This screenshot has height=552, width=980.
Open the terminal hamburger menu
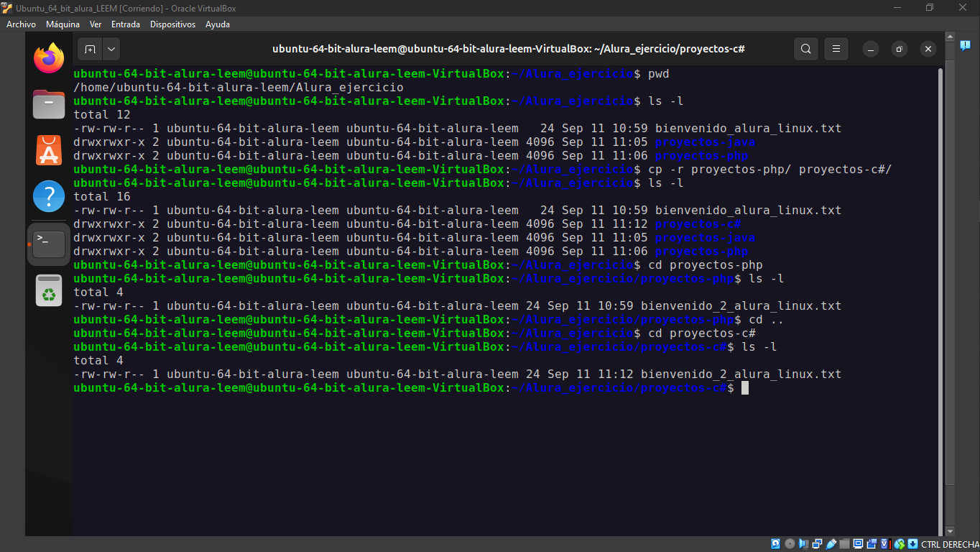pos(836,49)
